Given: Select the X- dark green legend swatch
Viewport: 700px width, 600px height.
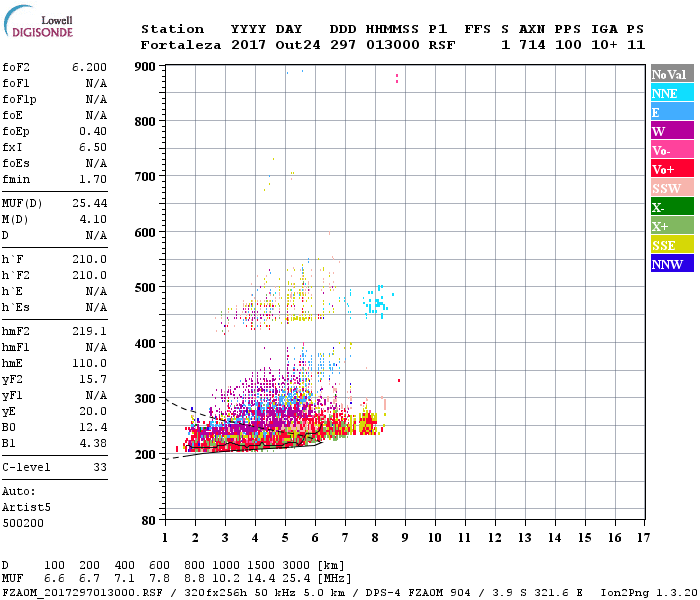Looking at the screenshot, I should click(672, 207).
